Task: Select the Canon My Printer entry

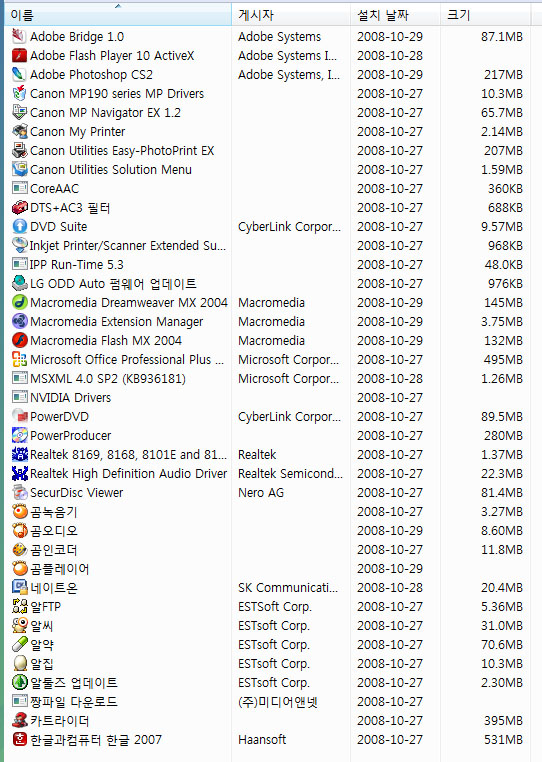Action: 267,132
